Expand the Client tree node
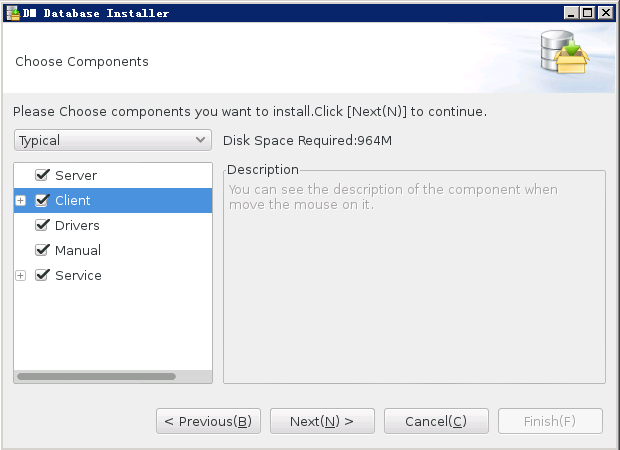Viewport: 620px width, 450px height. [x=21, y=200]
